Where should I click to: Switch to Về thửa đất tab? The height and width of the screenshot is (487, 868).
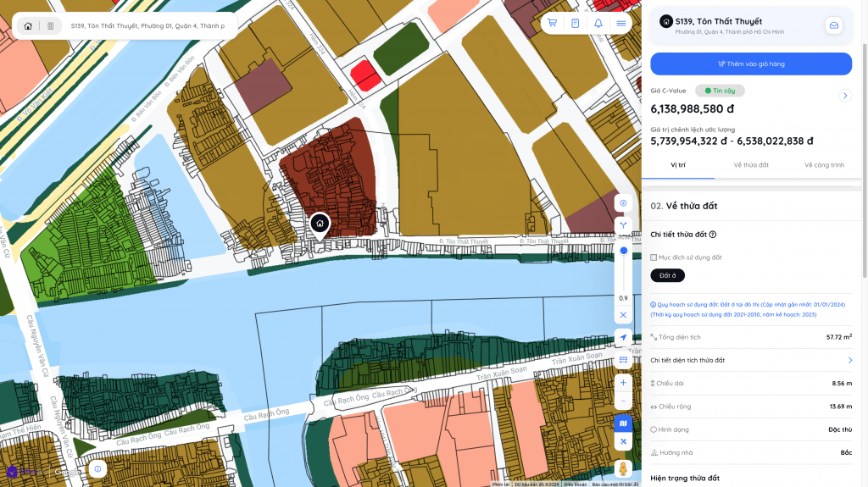751,164
